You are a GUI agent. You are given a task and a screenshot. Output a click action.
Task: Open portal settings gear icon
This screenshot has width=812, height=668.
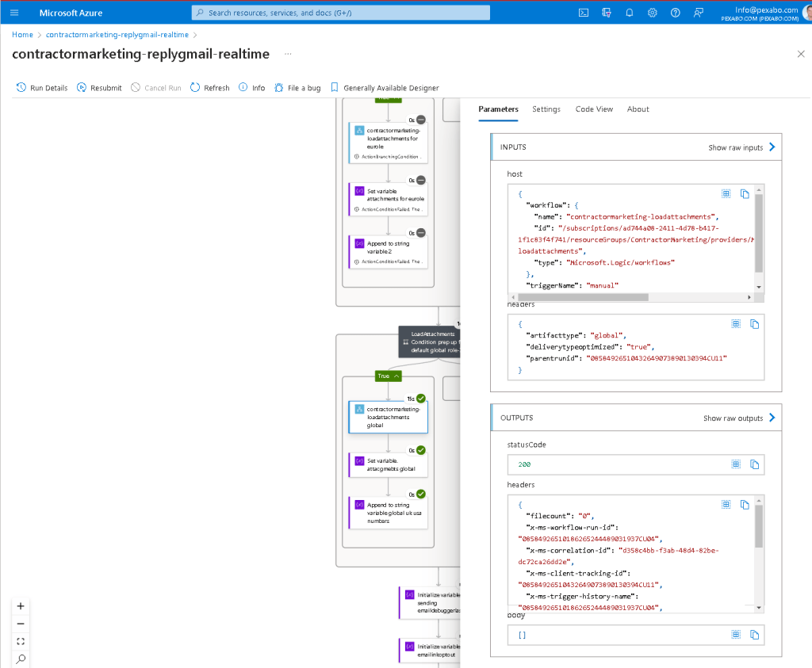click(653, 13)
